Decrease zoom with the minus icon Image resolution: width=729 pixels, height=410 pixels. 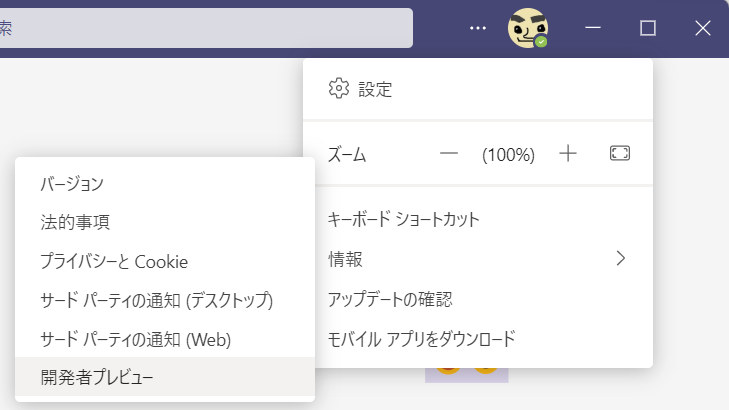(449, 153)
